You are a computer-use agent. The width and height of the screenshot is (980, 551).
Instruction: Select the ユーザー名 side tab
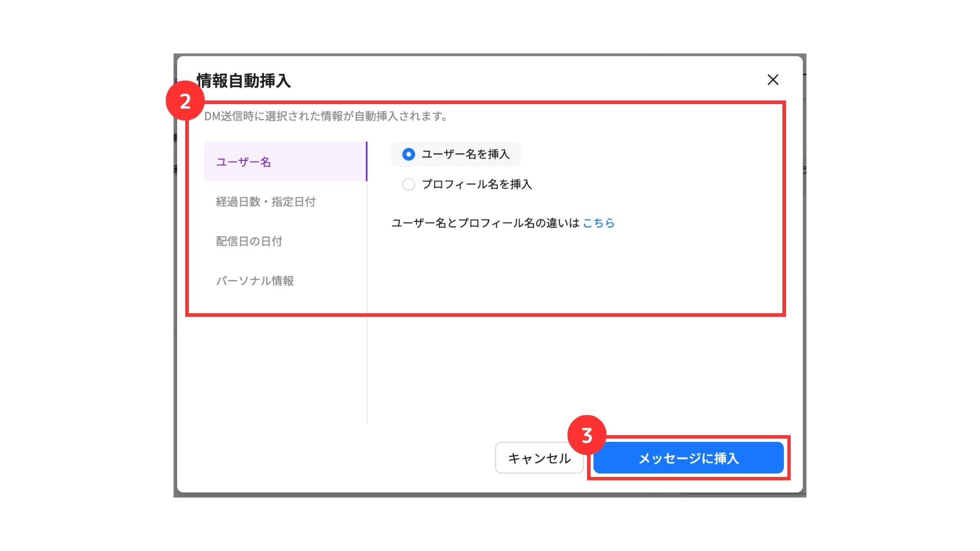[x=243, y=162]
